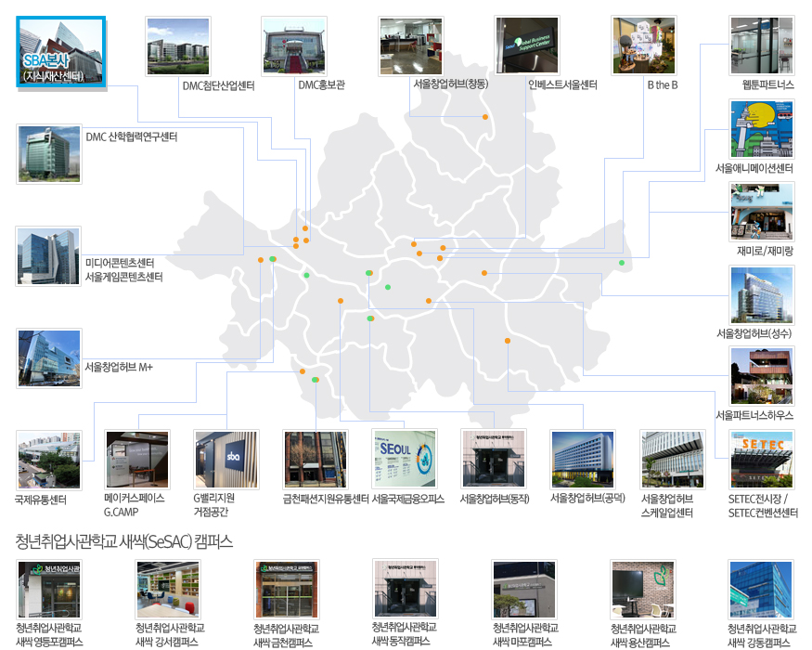812x650 pixels.
Task: Select the 'G밸리지원 거점공간' caption
Action: coord(213,505)
